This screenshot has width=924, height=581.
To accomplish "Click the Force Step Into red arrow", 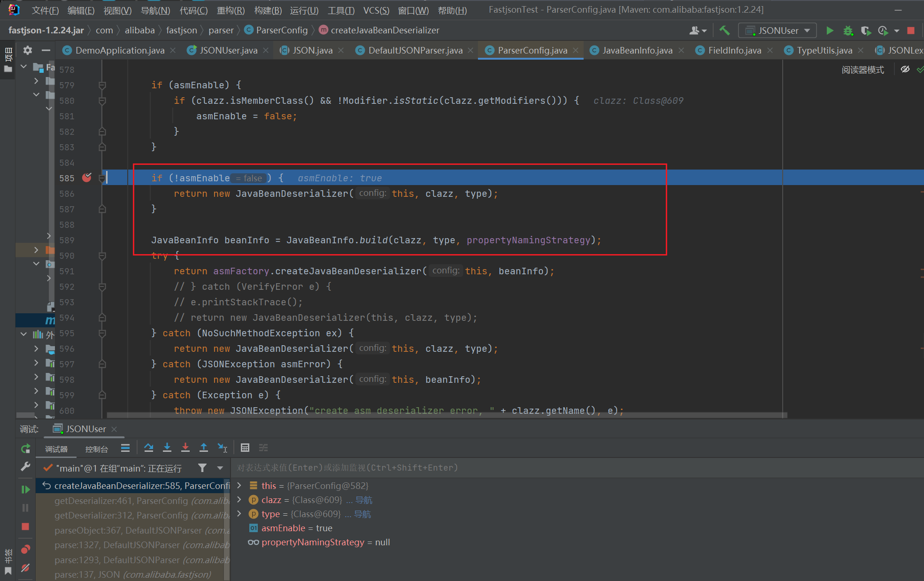I will point(185,448).
